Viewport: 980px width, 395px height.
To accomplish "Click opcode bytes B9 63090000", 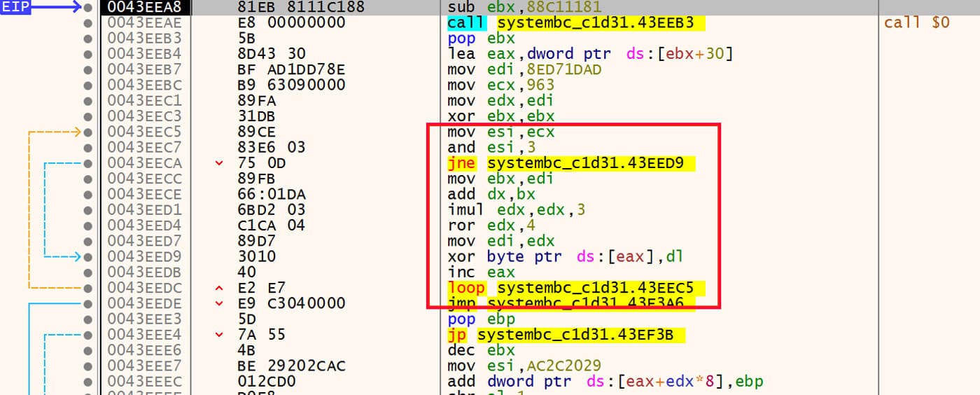I will [291, 85].
